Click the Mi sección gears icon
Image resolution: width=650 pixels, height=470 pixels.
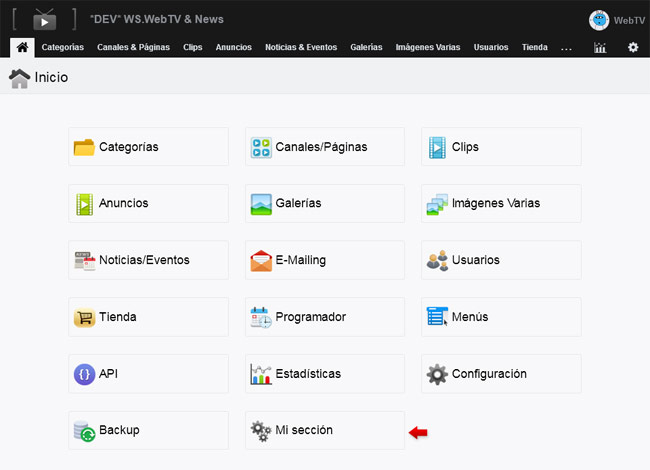[x=261, y=431]
